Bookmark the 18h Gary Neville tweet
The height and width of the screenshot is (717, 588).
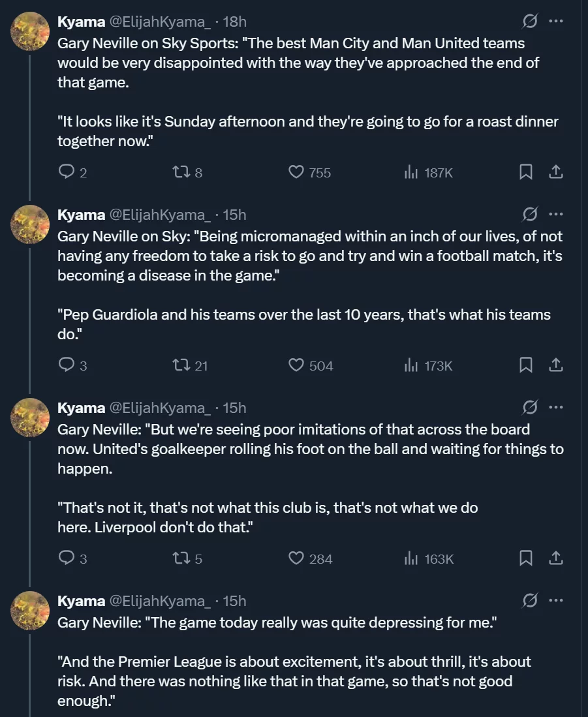[x=525, y=172]
